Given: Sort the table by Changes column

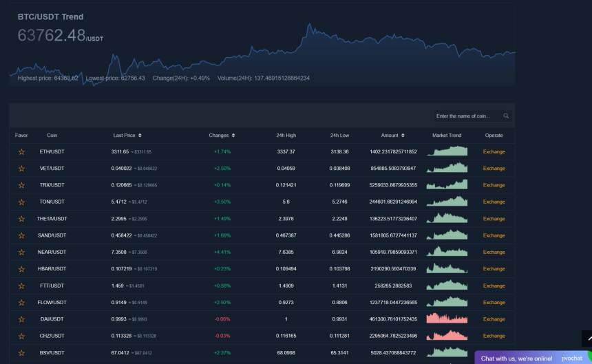Looking at the screenshot, I should (233, 136).
